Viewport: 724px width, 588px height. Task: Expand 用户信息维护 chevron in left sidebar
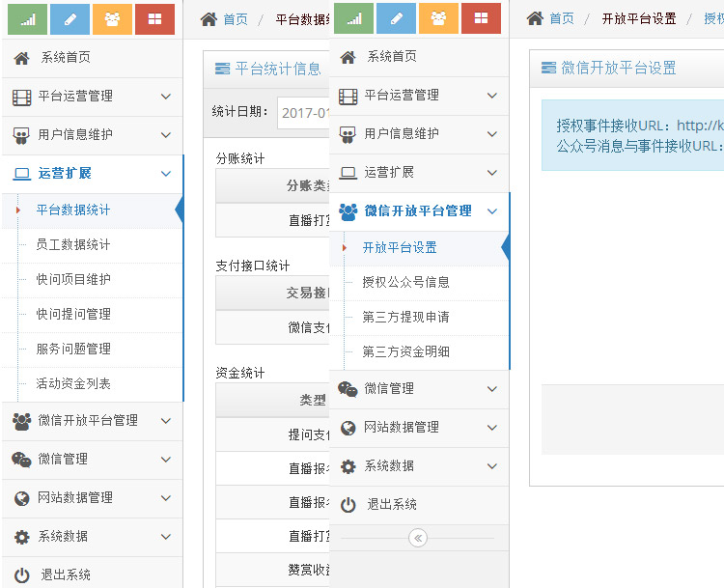point(166,135)
